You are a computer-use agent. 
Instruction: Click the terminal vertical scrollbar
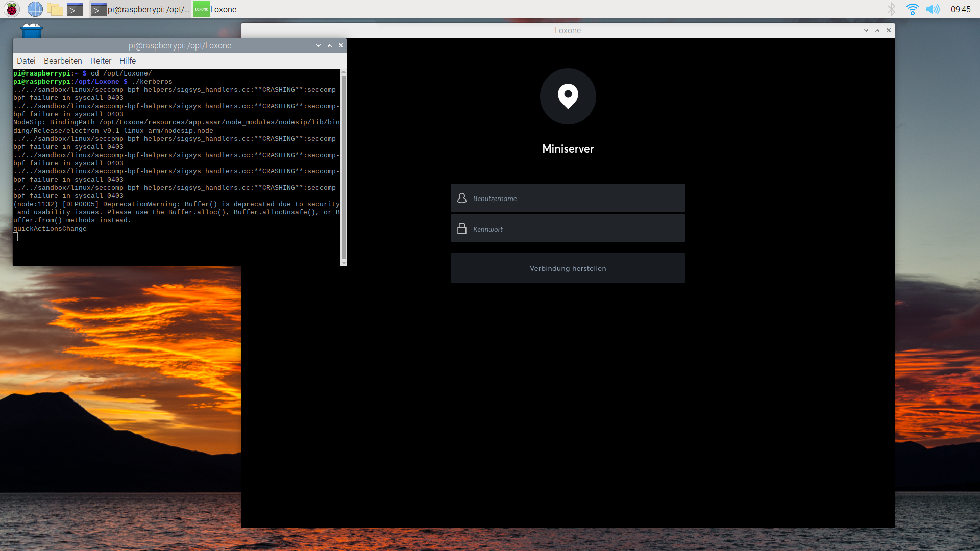344,167
